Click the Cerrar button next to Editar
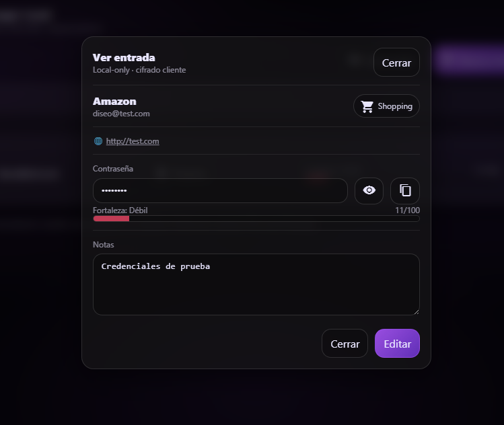 [x=345, y=344]
